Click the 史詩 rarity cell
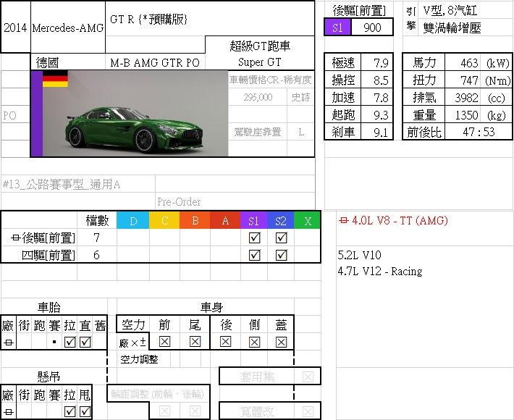The width and height of the screenshot is (514, 420). tap(300, 97)
